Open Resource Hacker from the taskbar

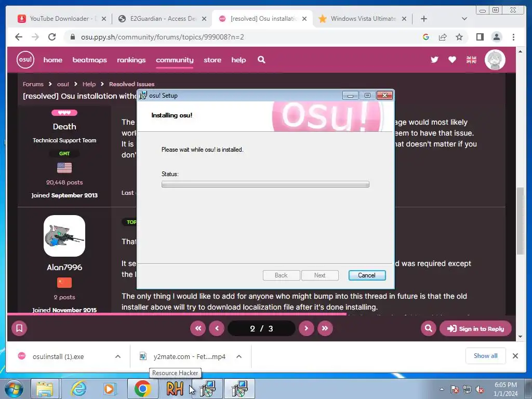(x=175, y=389)
